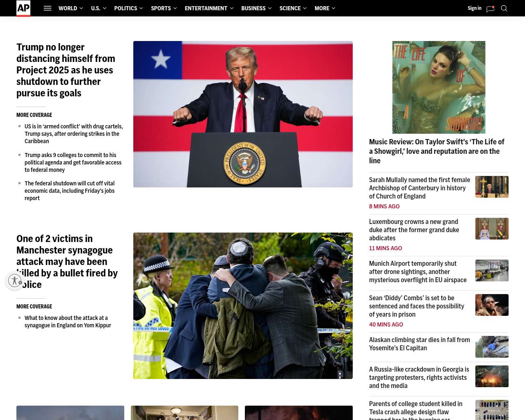The image size is (525, 420).
Task: Open the search magnifier icon
Action: pyautogui.click(x=504, y=8)
